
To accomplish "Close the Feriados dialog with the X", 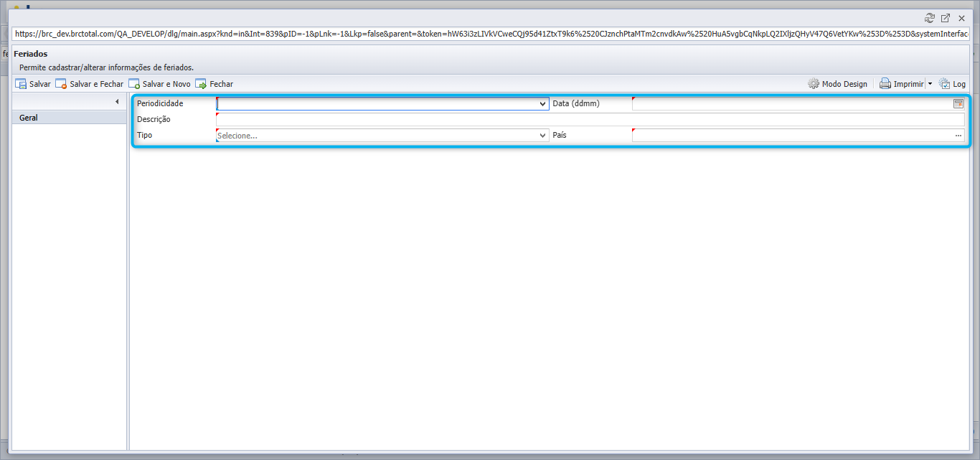I will [961, 18].
